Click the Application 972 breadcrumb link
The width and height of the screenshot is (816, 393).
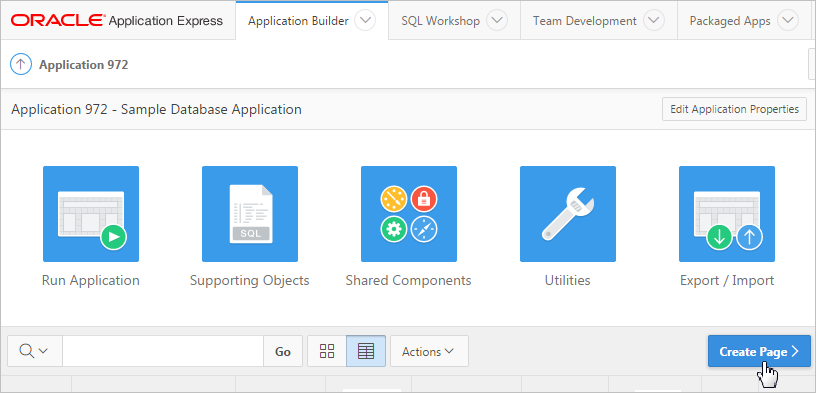(x=84, y=65)
